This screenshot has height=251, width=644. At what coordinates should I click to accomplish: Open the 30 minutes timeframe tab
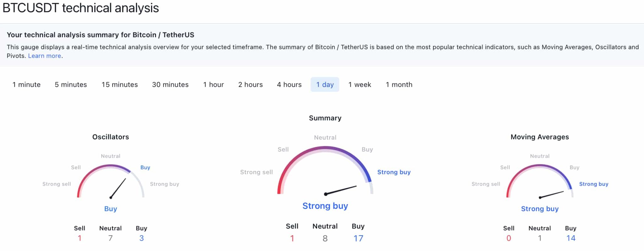(x=170, y=85)
